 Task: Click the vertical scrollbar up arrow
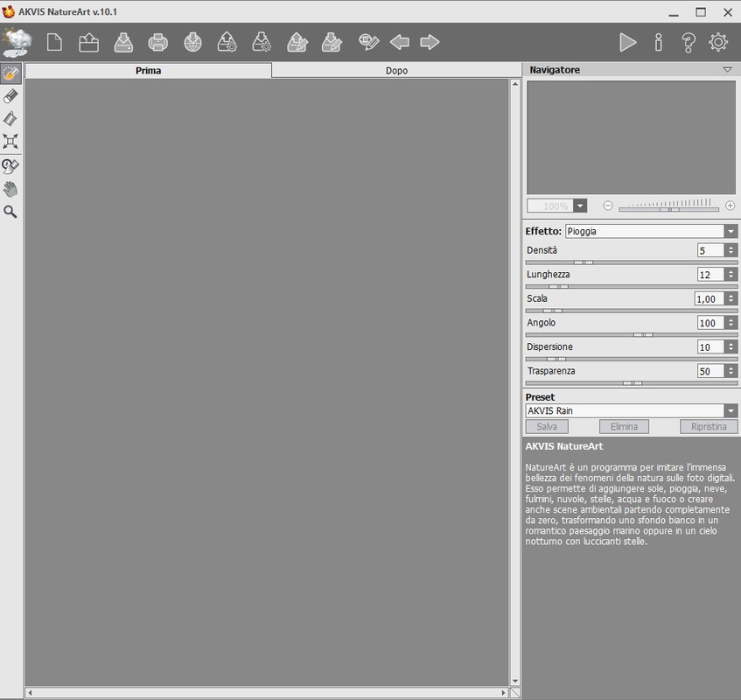coord(515,84)
